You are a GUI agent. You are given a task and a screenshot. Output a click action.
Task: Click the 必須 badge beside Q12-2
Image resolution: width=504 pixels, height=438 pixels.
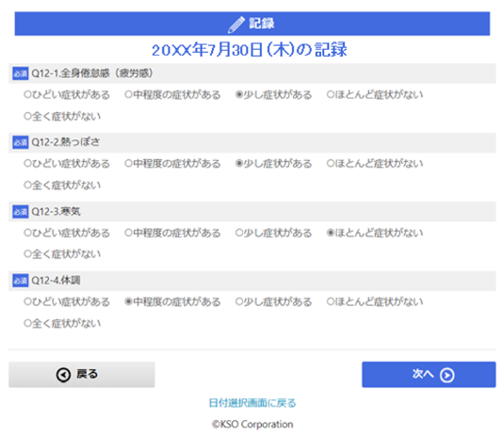click(x=20, y=142)
